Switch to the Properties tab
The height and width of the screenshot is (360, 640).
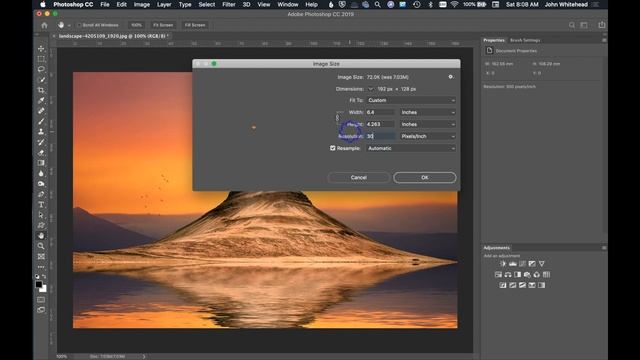(x=494, y=40)
